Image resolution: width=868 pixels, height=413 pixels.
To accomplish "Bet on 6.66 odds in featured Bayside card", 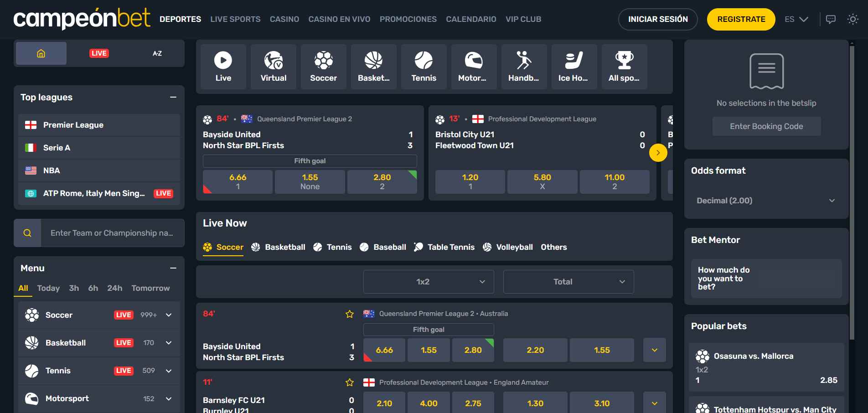I will coord(238,182).
